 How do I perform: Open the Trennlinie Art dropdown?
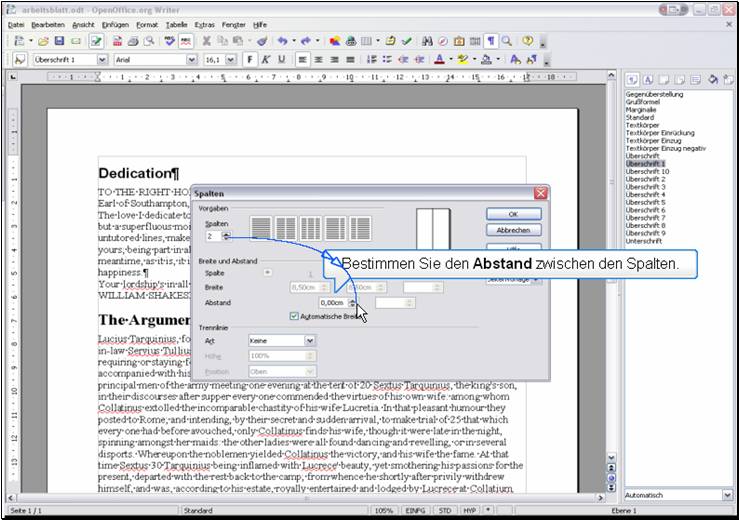click(x=310, y=341)
